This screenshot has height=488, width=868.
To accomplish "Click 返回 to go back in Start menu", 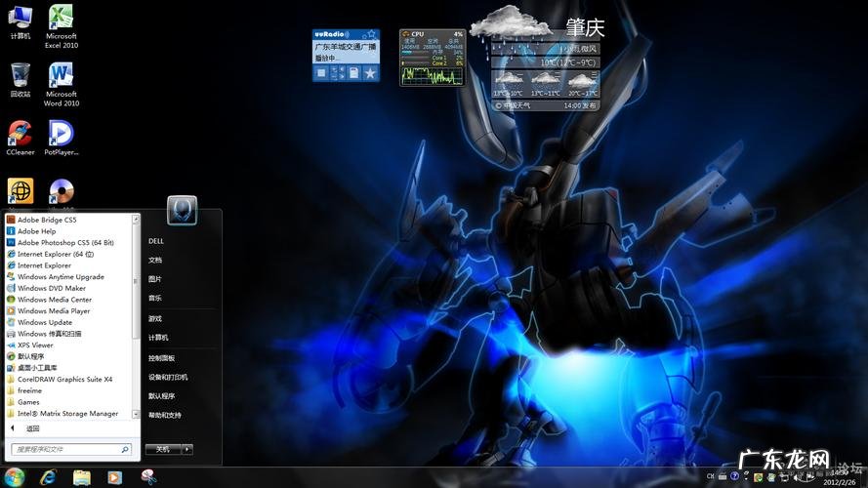I will click(32, 428).
